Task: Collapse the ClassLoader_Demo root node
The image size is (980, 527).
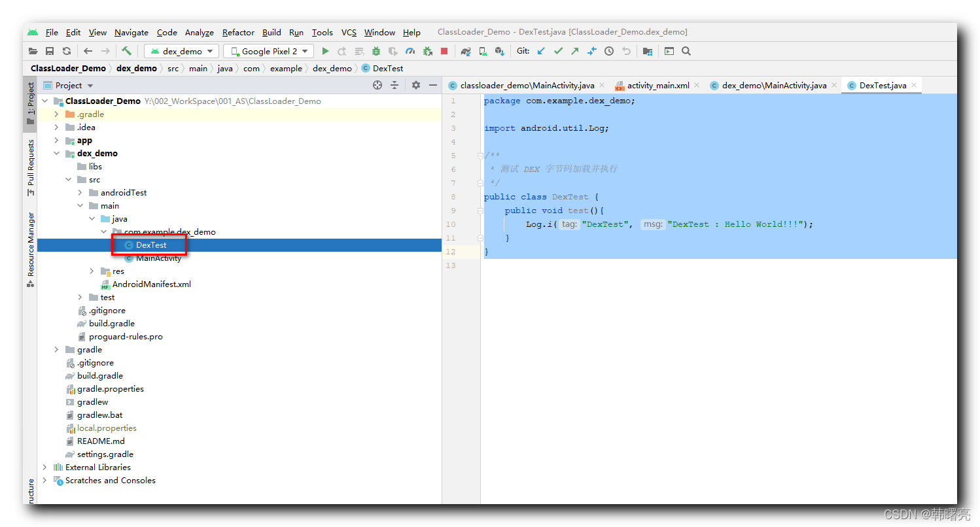Action: (44, 101)
